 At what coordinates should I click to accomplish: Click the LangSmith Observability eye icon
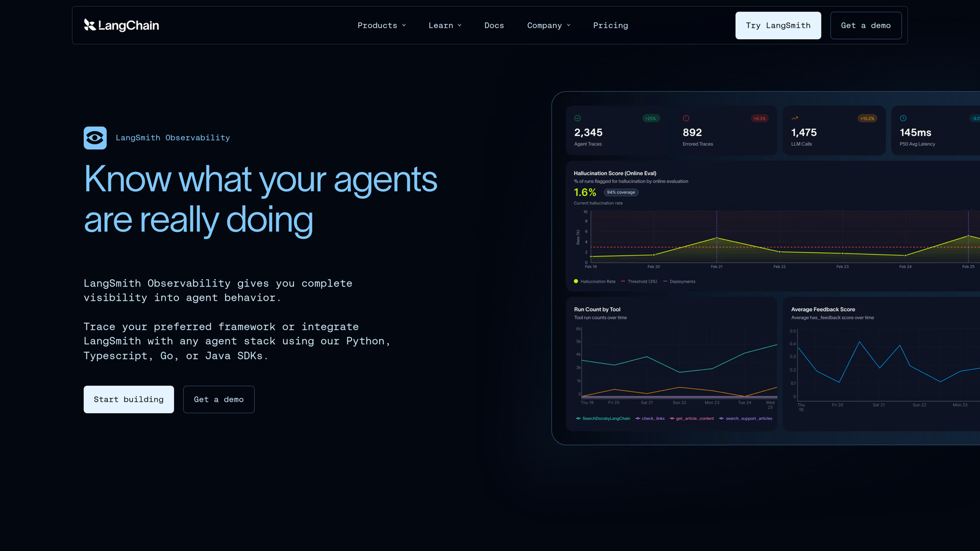tap(94, 138)
